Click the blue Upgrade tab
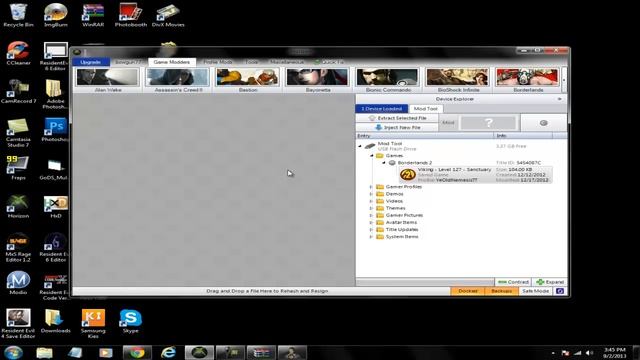Screen dimensions: 640x360 91,62
